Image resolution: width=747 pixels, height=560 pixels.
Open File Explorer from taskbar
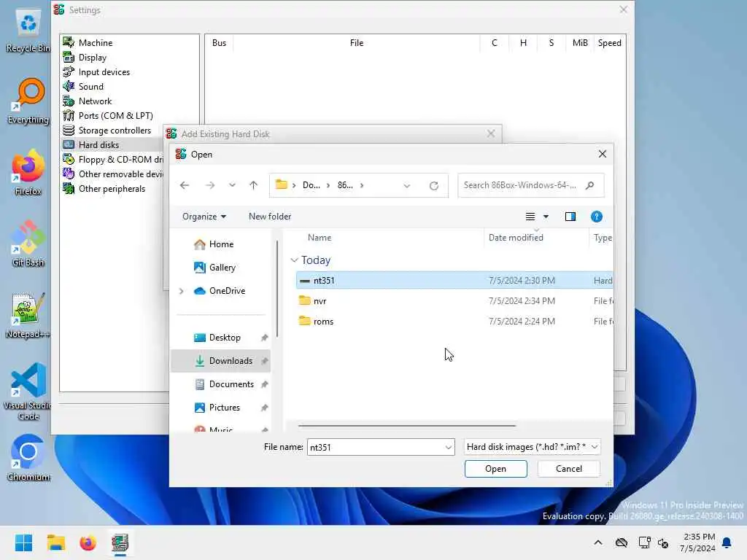55,542
